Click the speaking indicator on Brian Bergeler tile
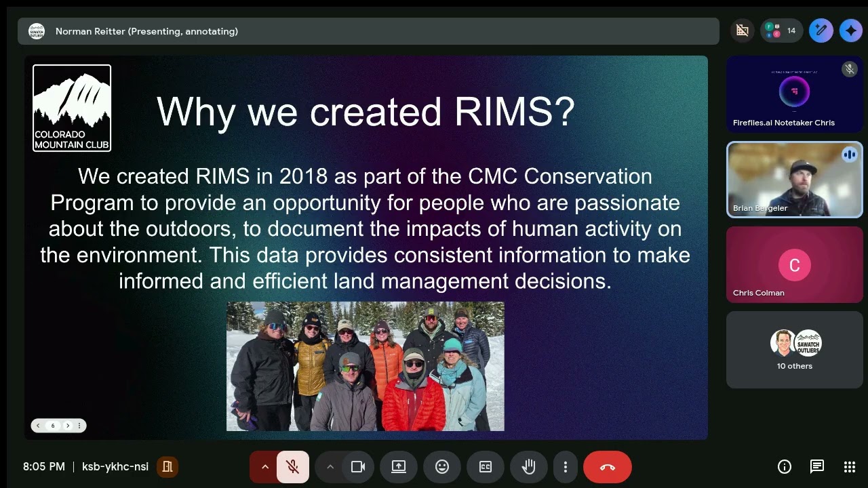868x488 pixels. tap(850, 155)
